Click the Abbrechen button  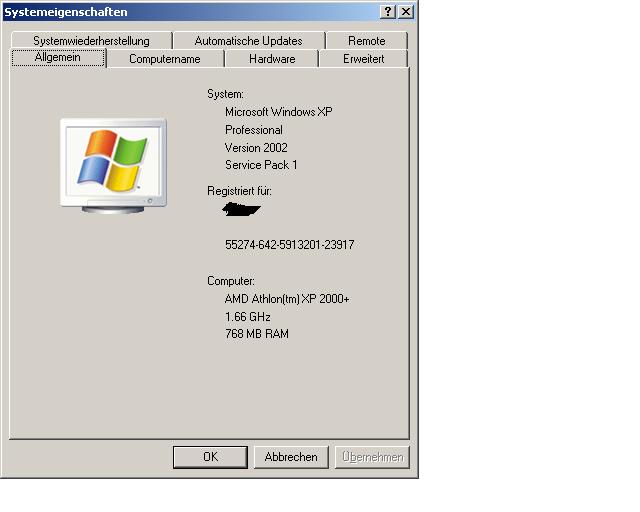pos(291,457)
